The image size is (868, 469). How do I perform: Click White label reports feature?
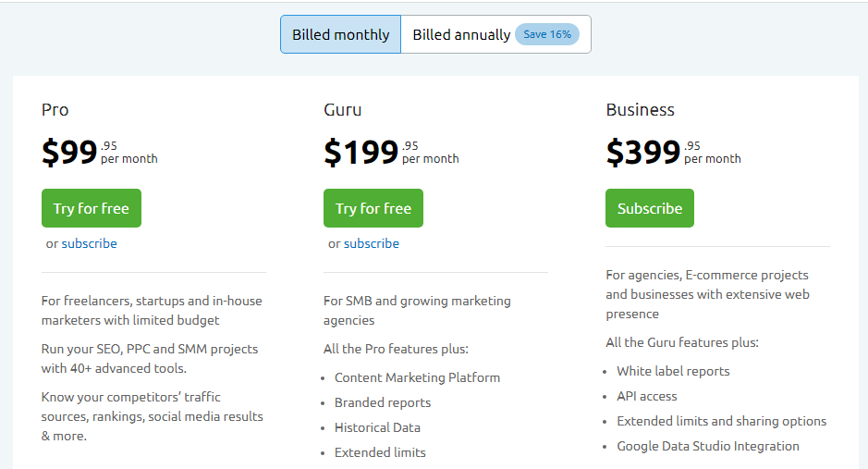click(x=673, y=371)
